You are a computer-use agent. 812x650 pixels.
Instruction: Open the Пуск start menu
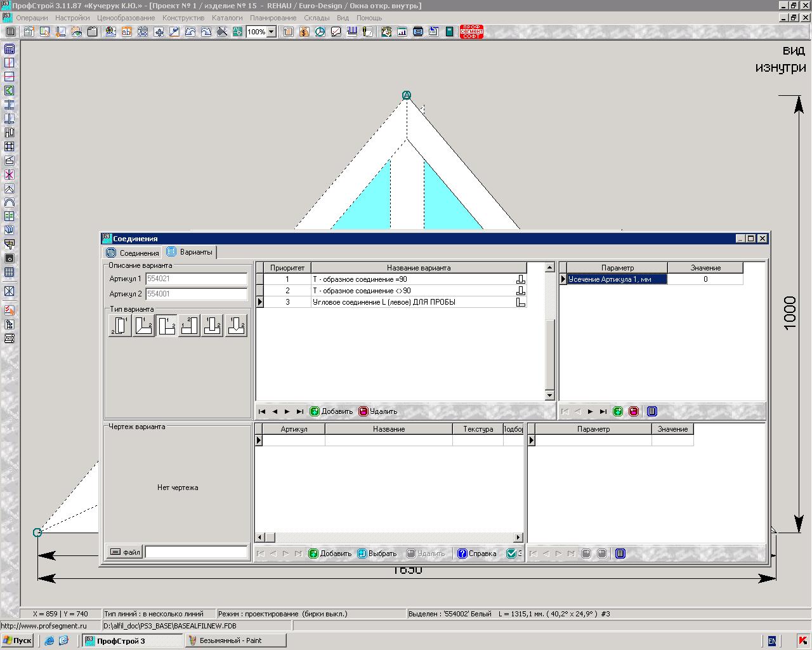17,640
